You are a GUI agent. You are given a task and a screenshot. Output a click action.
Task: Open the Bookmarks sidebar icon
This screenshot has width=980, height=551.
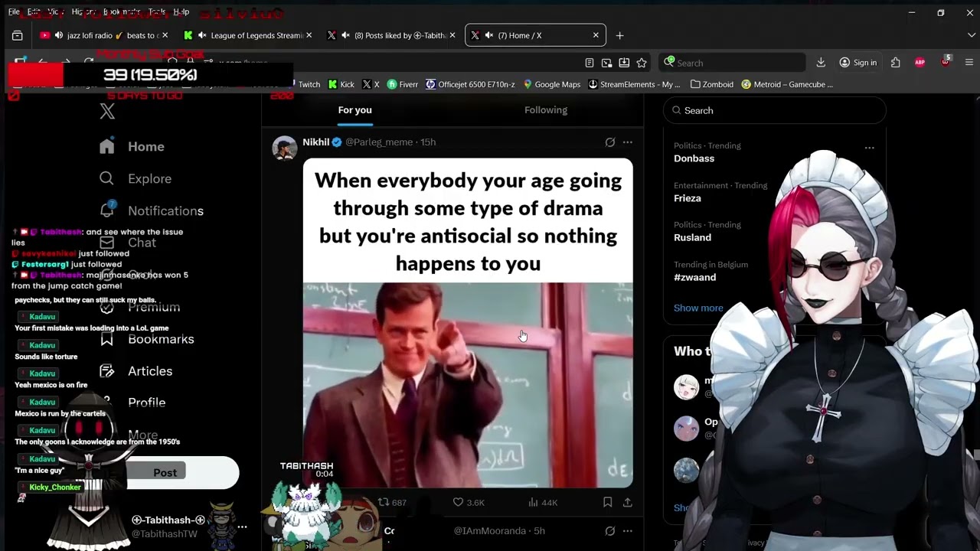[106, 339]
